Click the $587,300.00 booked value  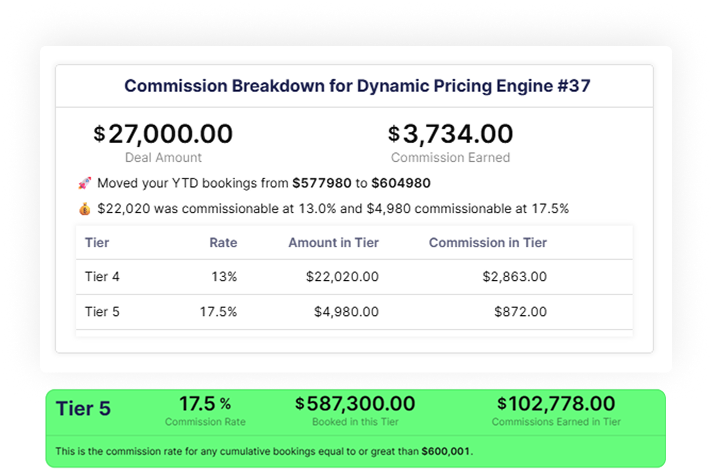(x=355, y=404)
